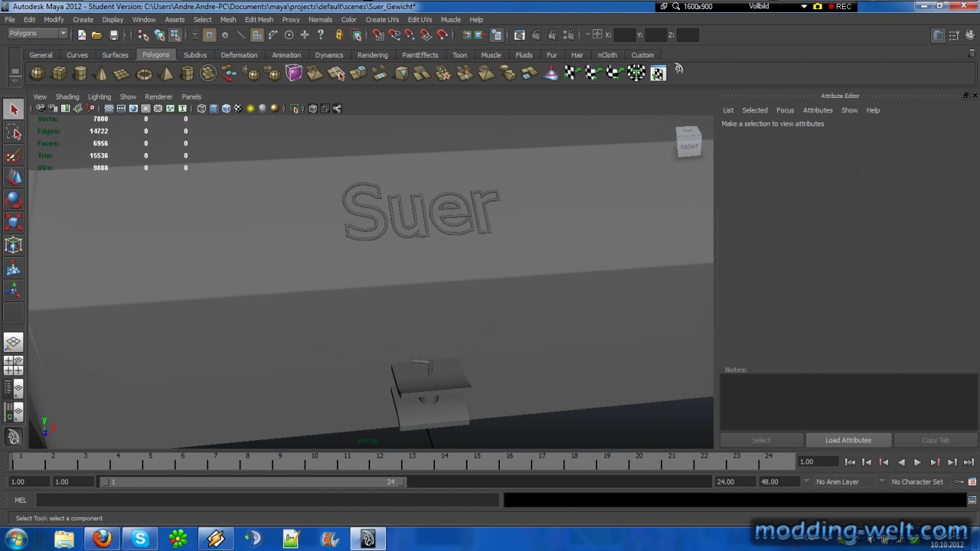Toggle wireframe on shaded in viewport
Image resolution: width=980 pixels, height=551 pixels.
click(225, 109)
